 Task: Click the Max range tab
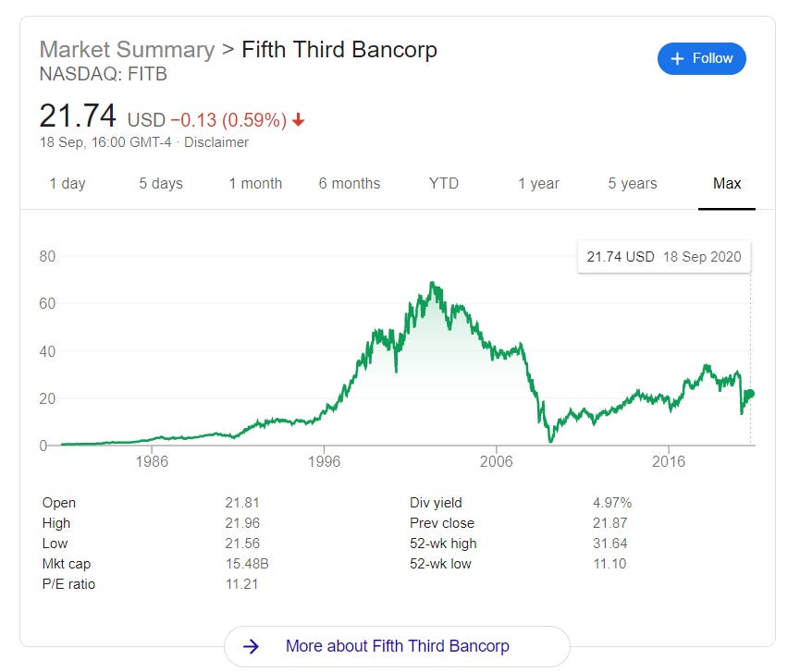pos(727,183)
